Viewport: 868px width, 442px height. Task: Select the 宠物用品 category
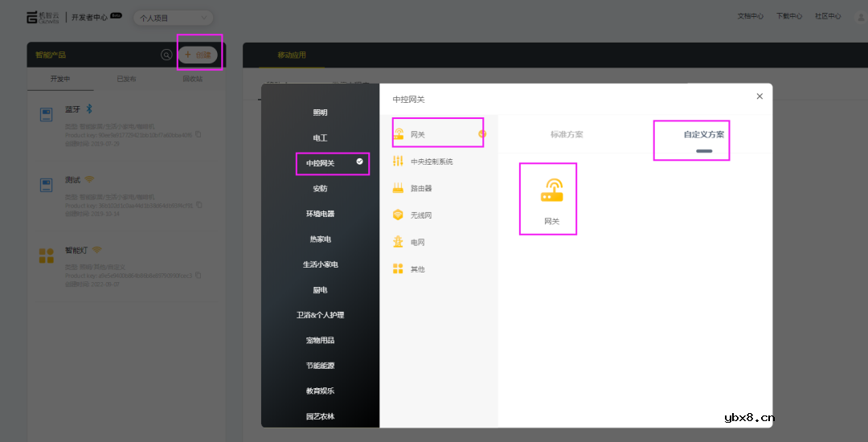coord(320,340)
